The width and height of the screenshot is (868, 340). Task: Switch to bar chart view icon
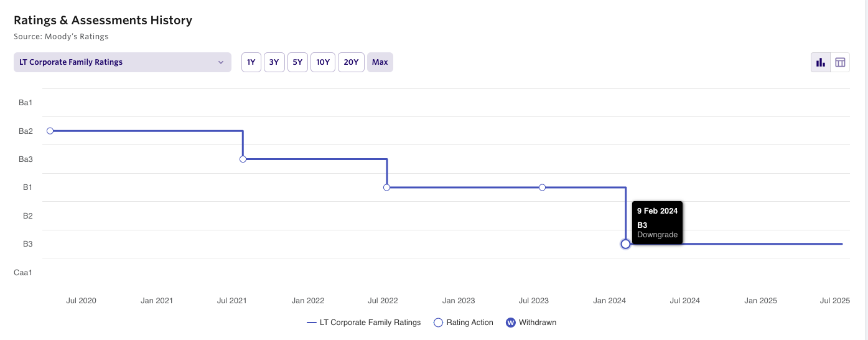tap(821, 62)
